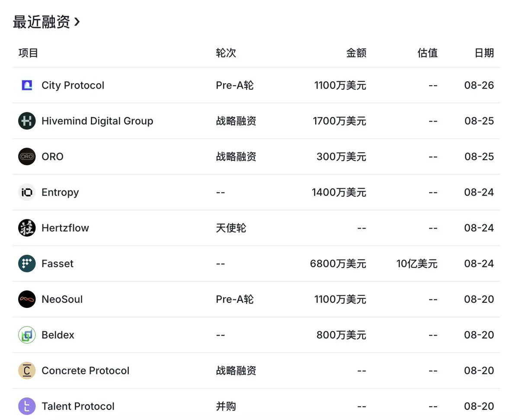Click the Entropy logo icon

click(27, 192)
